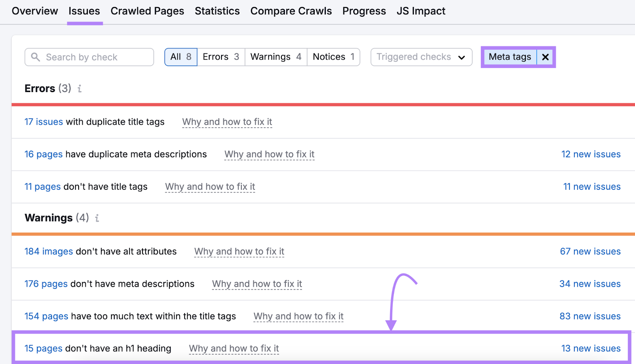The image size is (635, 364).
Task: Filter issues by Warnings
Action: click(275, 57)
